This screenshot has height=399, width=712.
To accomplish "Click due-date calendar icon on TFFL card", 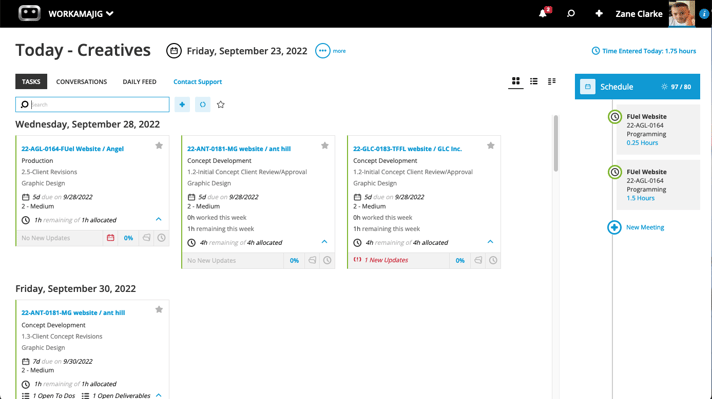I will point(357,197).
